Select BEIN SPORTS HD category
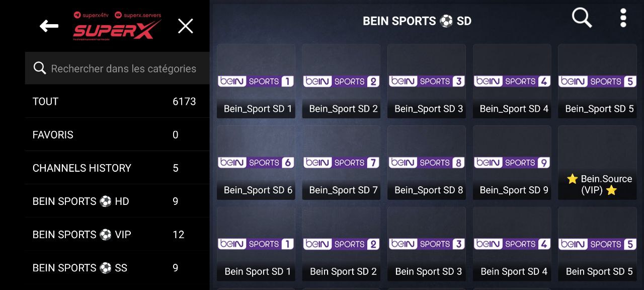 pos(117,201)
